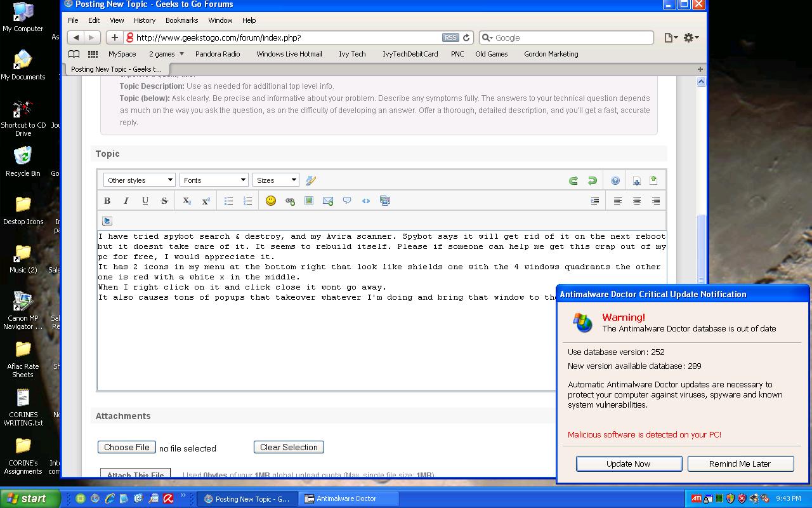This screenshot has width=812, height=508.
Task: Apply subscript formatting
Action: click(187, 201)
